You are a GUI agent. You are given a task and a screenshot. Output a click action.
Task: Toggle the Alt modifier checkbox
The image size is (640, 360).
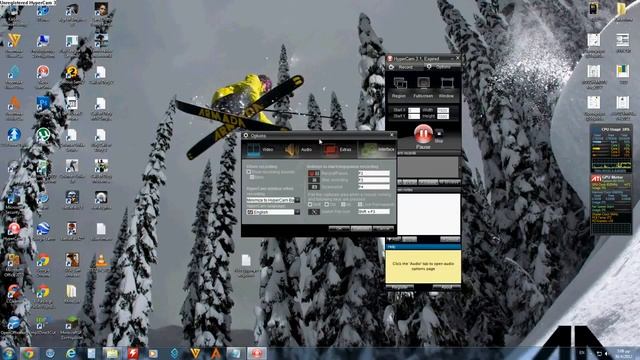[x=343, y=204]
